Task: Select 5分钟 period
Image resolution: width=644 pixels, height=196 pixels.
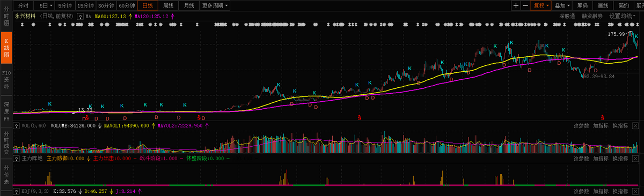Action: (x=65, y=5)
